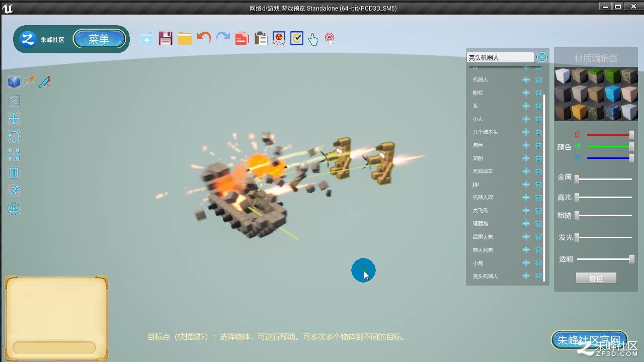The image size is (644, 362).
Task: Click the red copy documents icon
Action: pyautogui.click(x=242, y=39)
